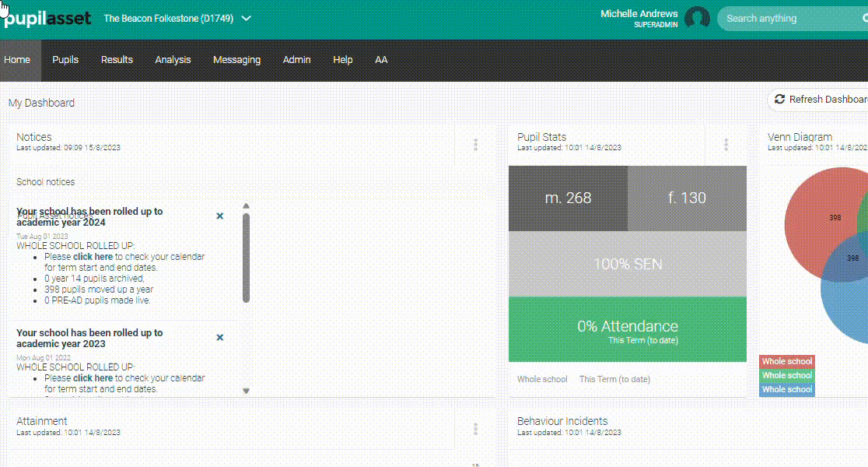Open the Analysis menu
Screen dimensions: 868x467
[173, 59]
